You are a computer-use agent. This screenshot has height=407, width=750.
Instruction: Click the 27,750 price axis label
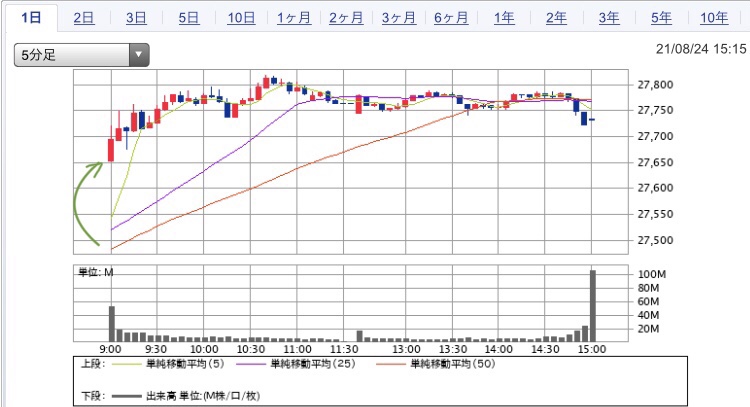(x=655, y=110)
